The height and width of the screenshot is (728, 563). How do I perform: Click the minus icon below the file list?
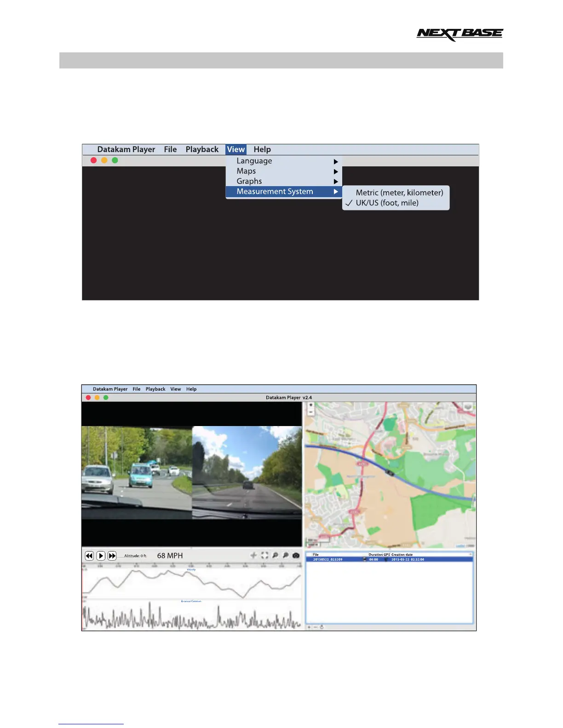pos(316,627)
